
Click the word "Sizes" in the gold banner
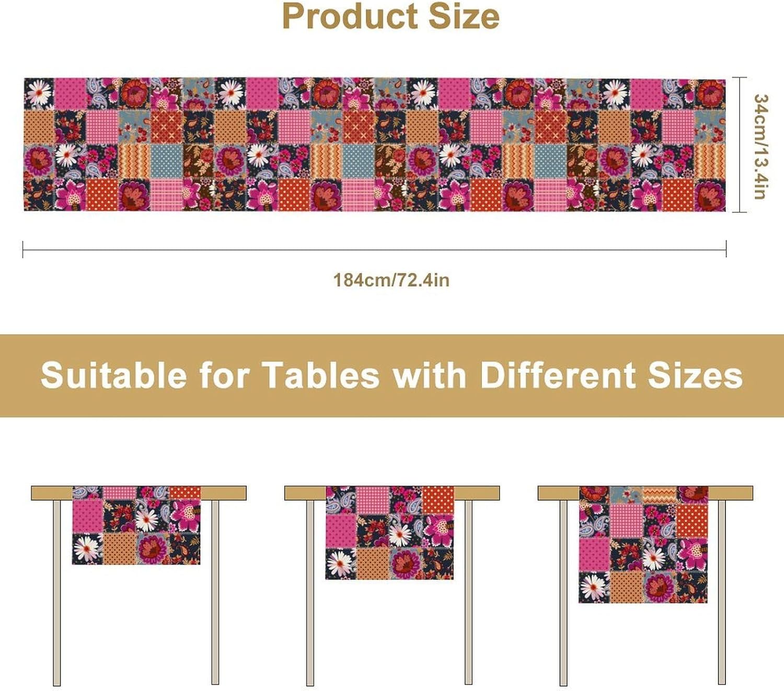[x=695, y=375]
